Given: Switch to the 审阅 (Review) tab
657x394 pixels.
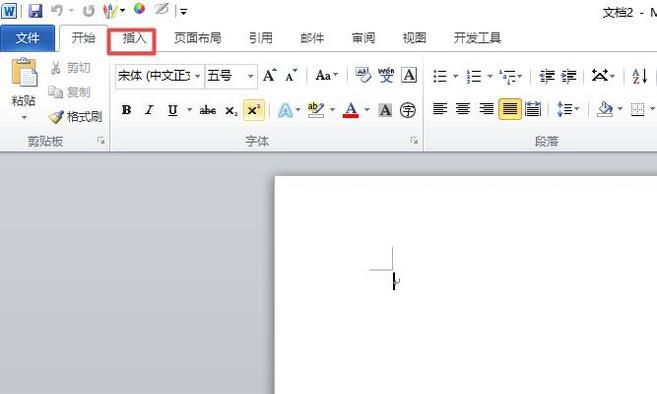Looking at the screenshot, I should coord(363,38).
